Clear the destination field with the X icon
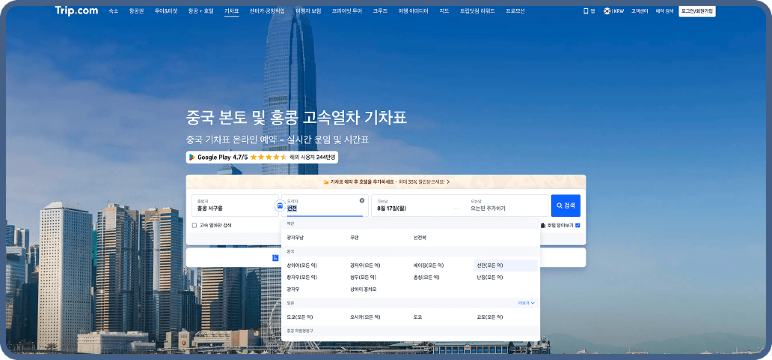Viewport: 772px width, 360px height. [362, 200]
